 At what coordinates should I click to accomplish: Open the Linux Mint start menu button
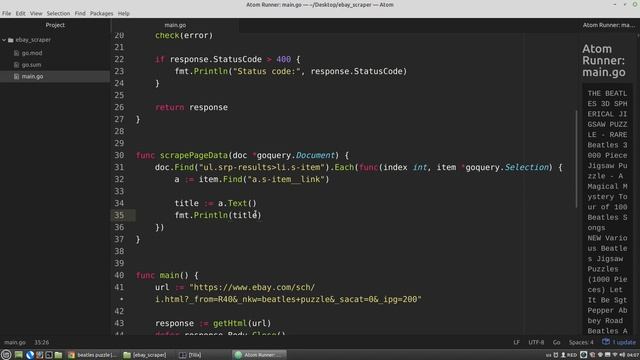pos(6,355)
